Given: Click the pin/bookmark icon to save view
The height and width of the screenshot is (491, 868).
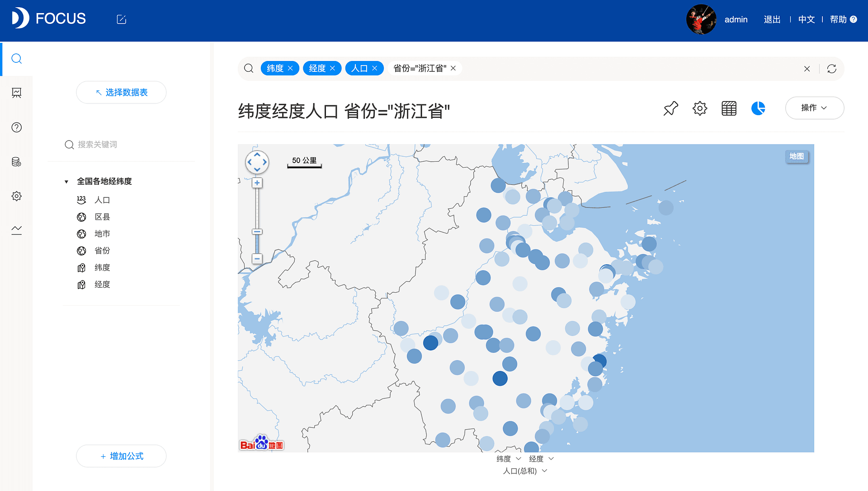Looking at the screenshot, I should (x=671, y=108).
